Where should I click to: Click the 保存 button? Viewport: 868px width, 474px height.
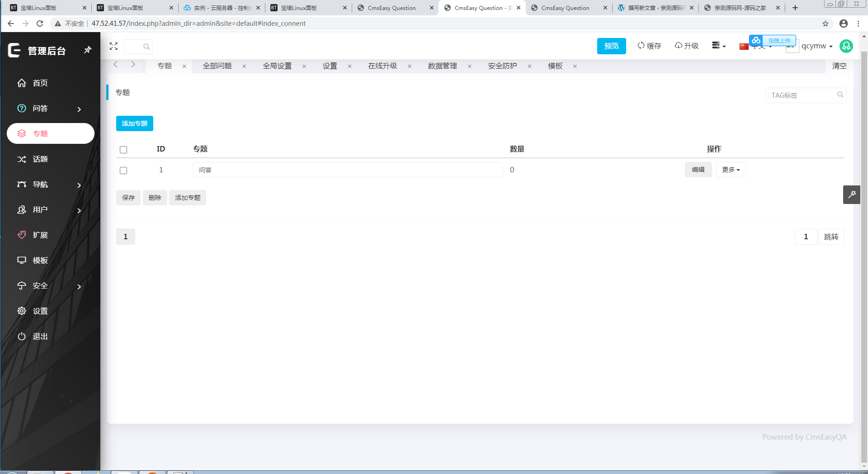(x=128, y=198)
